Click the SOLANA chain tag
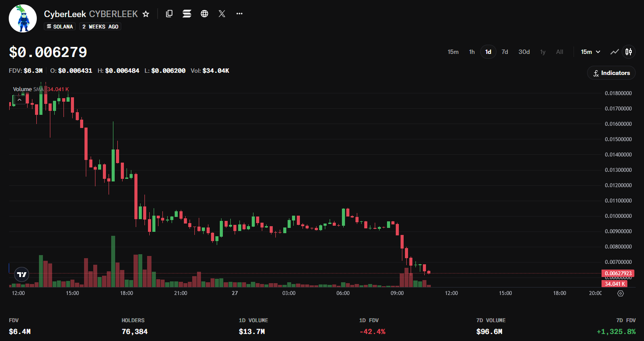Viewport: 644px width, 341px height. coord(60,26)
